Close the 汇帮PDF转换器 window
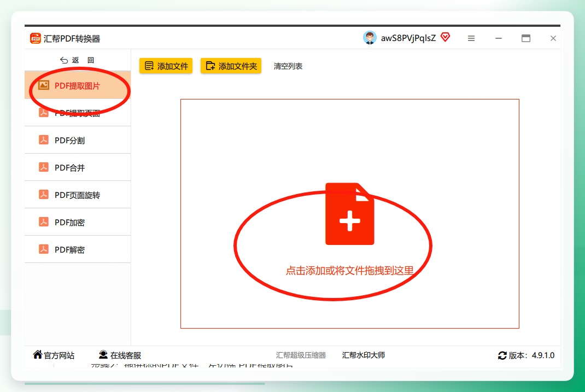 [553, 38]
